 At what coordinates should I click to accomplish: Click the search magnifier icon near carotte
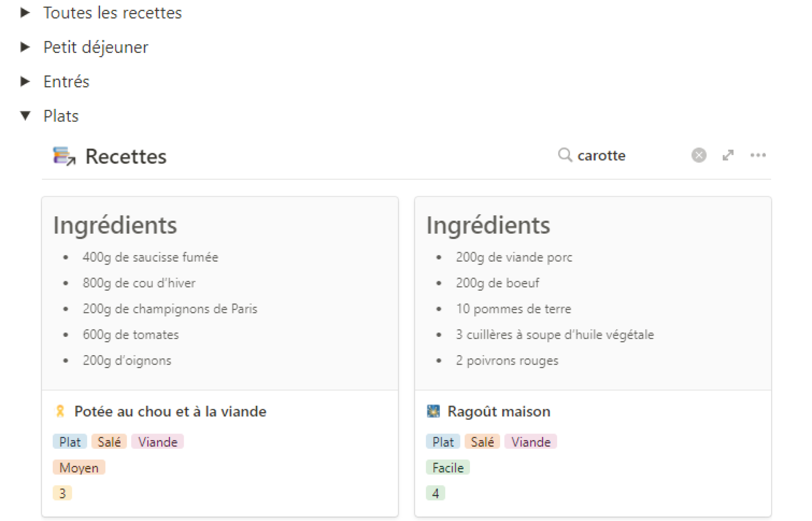[564, 155]
